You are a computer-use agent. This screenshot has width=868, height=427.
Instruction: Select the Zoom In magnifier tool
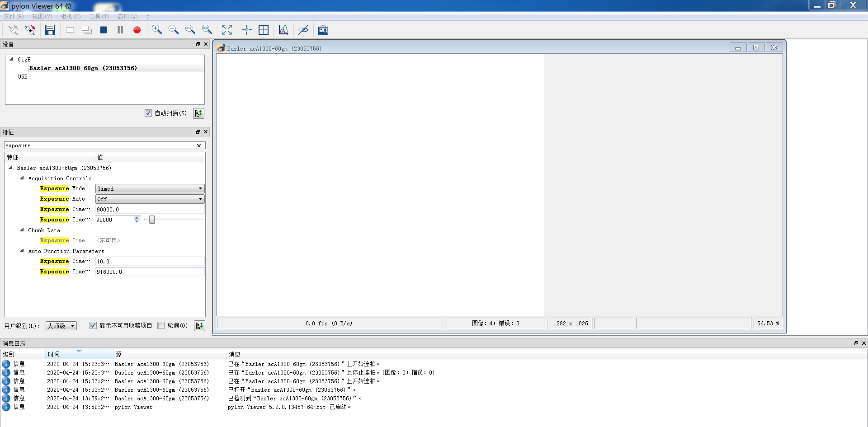(157, 30)
